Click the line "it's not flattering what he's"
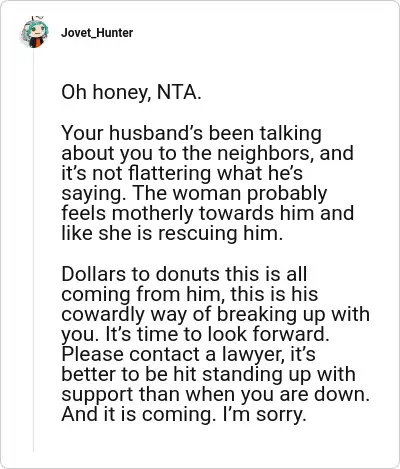 tap(182, 173)
